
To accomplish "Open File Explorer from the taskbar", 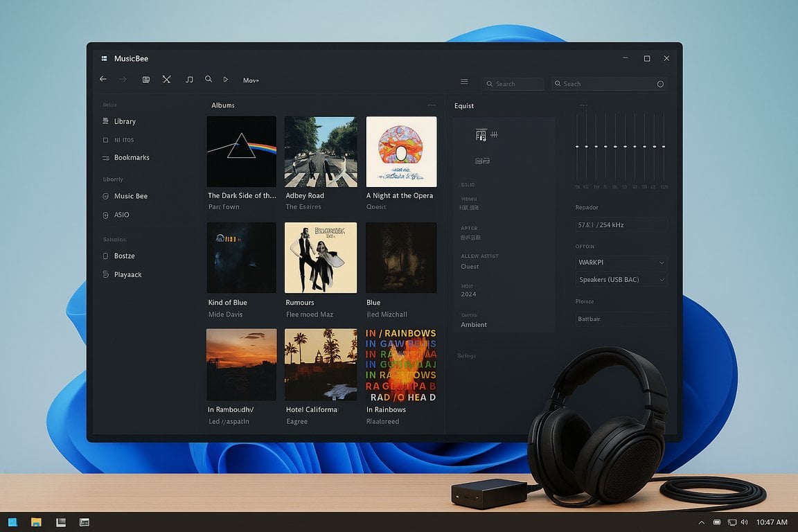I will coord(36,522).
